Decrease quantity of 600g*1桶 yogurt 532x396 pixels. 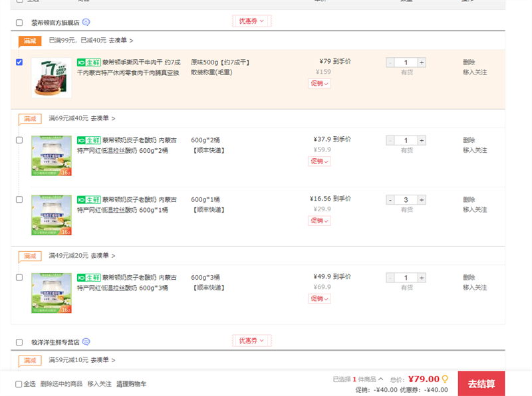[x=390, y=200]
